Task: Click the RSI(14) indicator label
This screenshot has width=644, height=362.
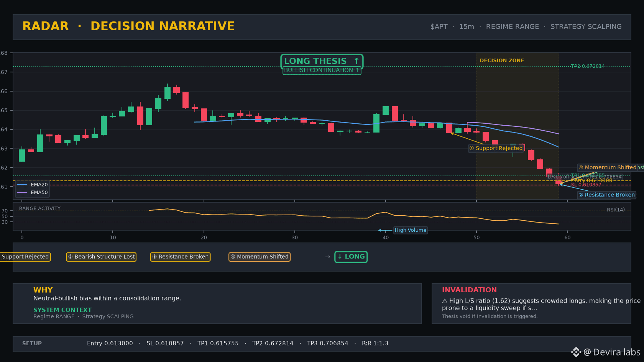Action: tap(616, 210)
